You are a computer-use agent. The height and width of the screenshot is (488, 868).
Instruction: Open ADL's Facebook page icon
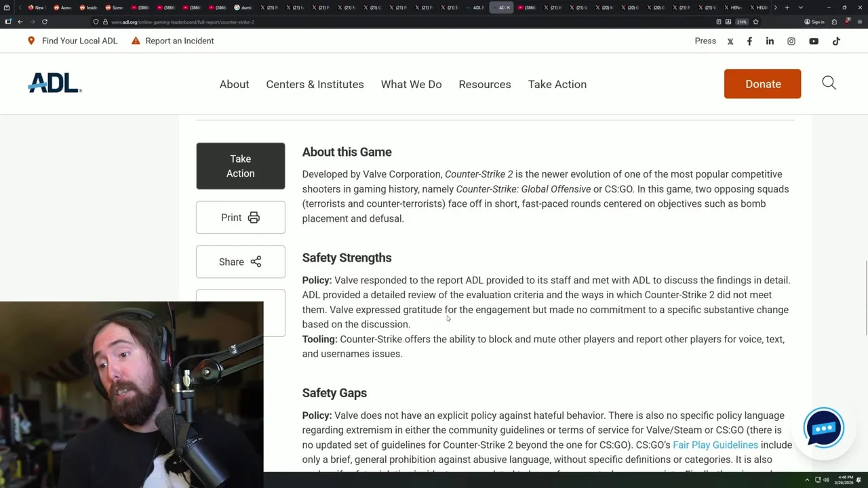click(x=749, y=41)
